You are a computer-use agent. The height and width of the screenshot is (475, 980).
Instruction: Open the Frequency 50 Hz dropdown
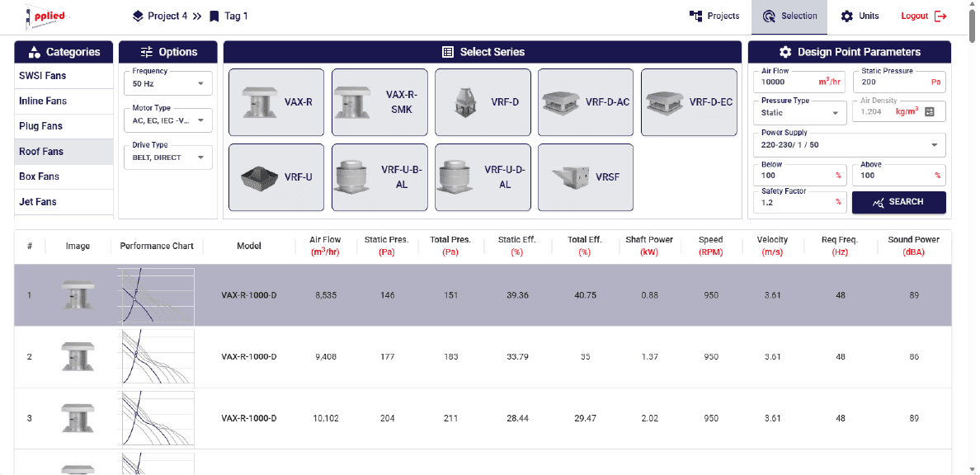[168, 83]
